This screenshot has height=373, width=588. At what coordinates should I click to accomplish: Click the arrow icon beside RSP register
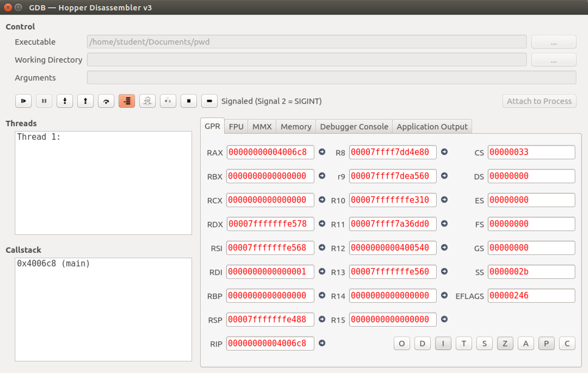322,320
